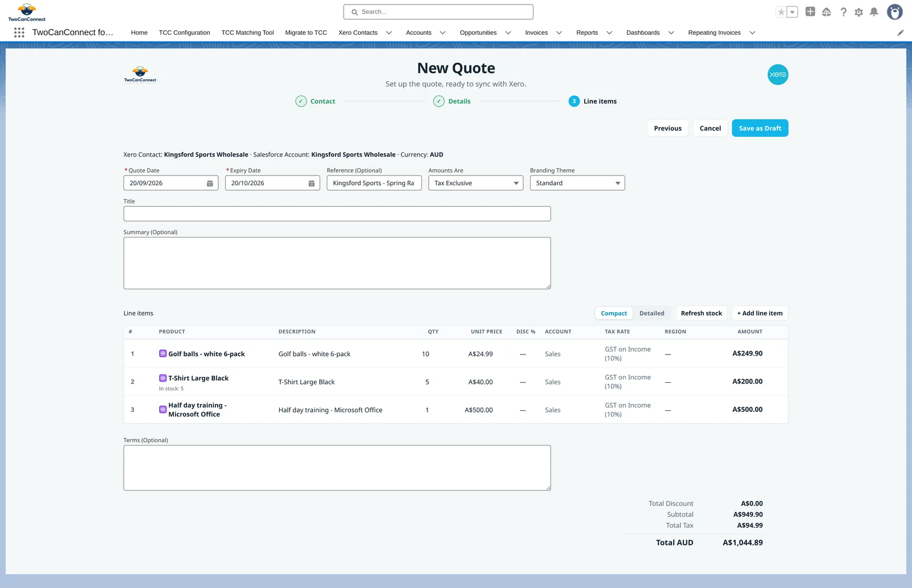
Task: Open the Reports tab
Action: tap(587, 33)
